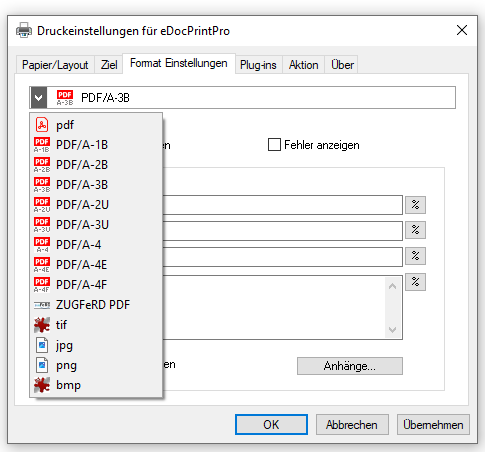Select the plain pdf format icon
485x452 pixels.
42,125
